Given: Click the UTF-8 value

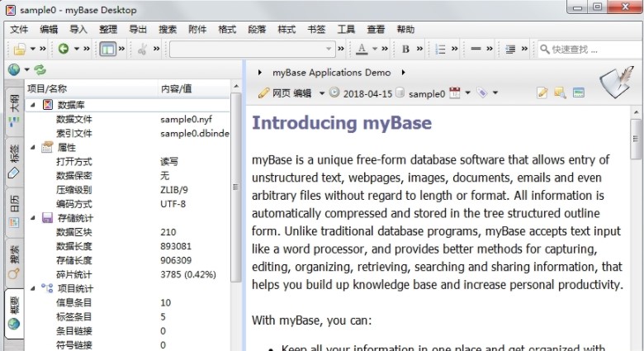Looking at the screenshot, I should pyautogui.click(x=173, y=204).
